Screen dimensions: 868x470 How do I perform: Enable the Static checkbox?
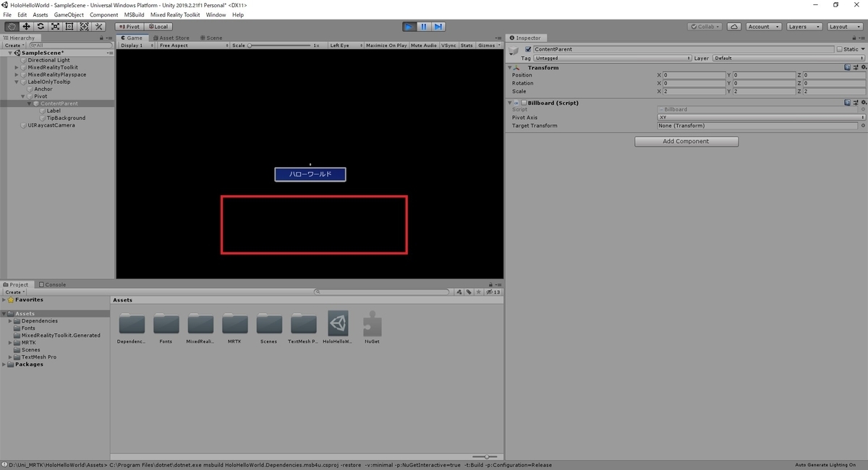point(839,49)
